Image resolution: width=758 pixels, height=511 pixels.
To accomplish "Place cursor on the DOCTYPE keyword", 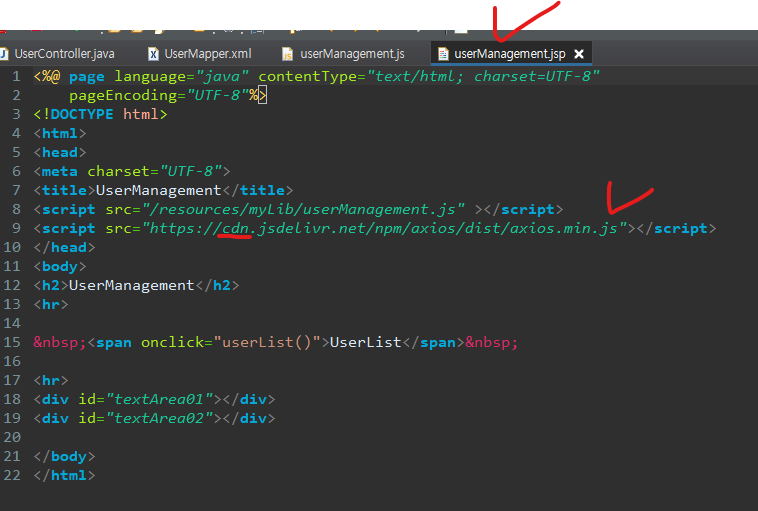I will [82, 114].
